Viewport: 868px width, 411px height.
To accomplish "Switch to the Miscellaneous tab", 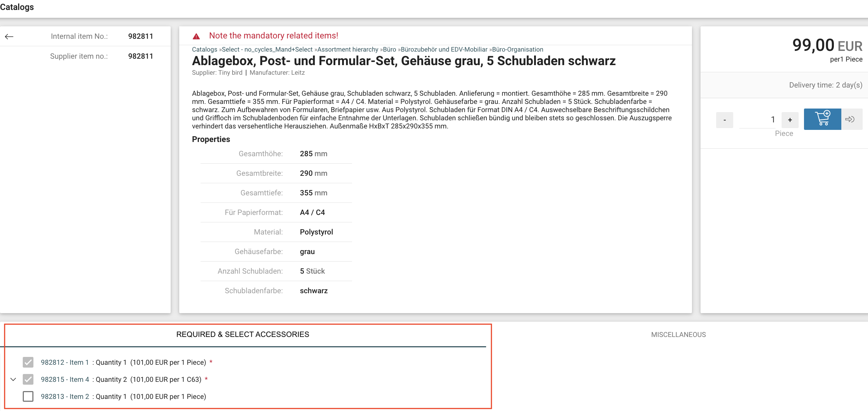I will pyautogui.click(x=678, y=334).
